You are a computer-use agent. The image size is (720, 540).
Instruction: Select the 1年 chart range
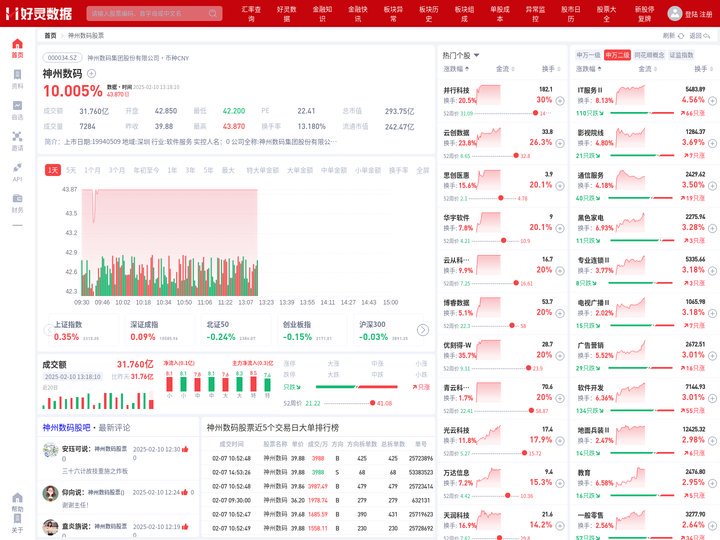[x=172, y=170]
